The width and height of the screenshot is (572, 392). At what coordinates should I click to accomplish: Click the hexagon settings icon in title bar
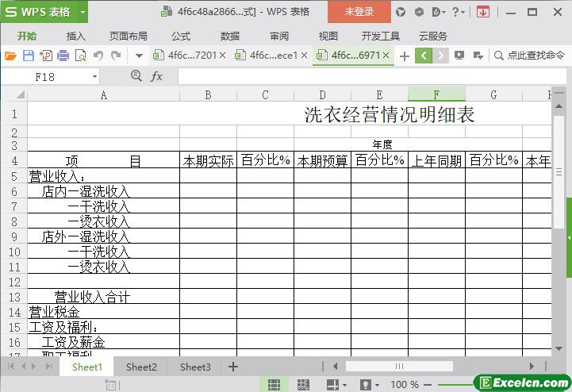pos(419,12)
